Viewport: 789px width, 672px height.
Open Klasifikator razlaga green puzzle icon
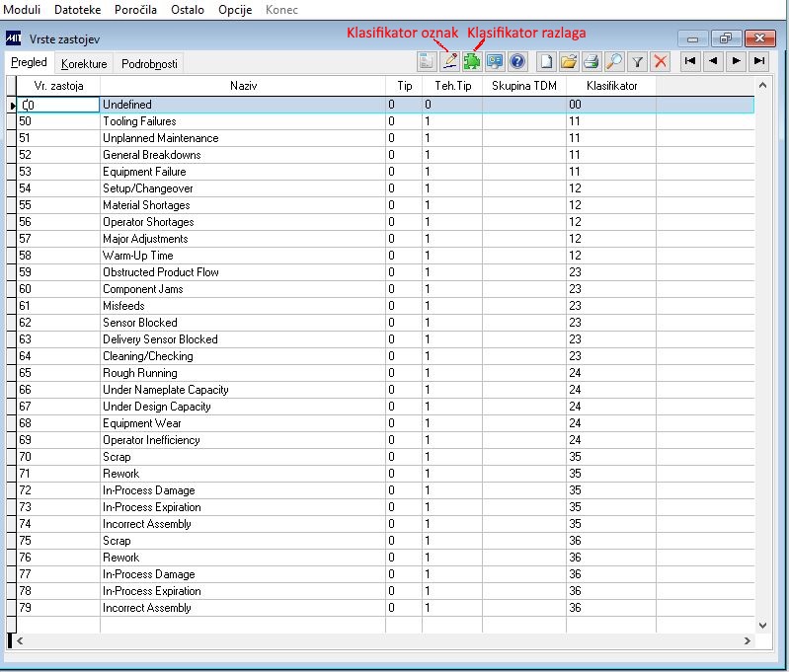(x=472, y=62)
